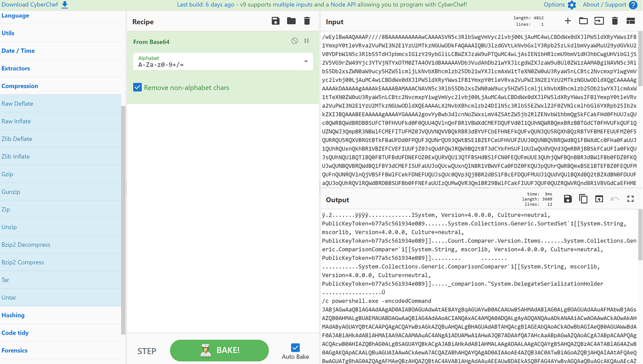This screenshot has width=643, height=364.
Task: Select the Gunzip operation
Action: click(x=61, y=192)
